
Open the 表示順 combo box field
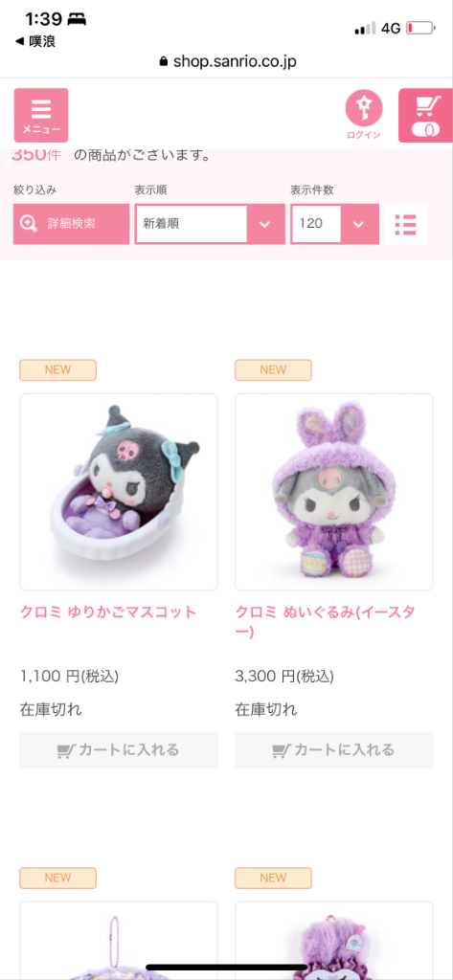210,224
